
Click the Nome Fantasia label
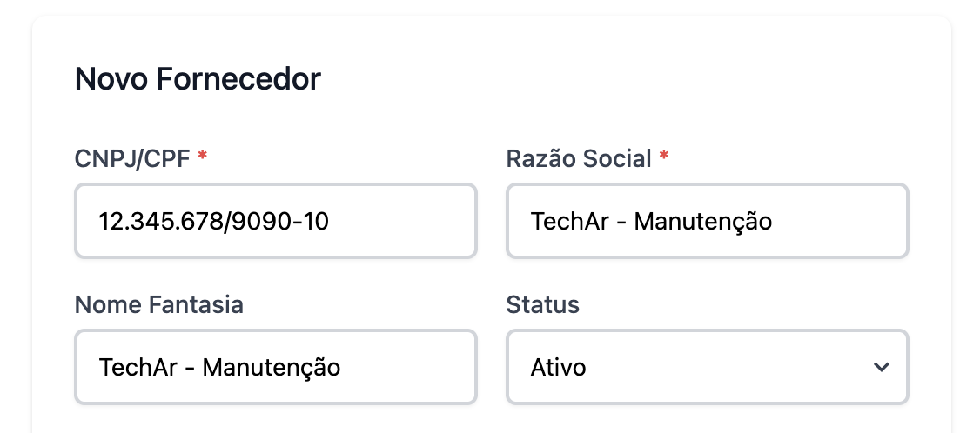click(159, 304)
